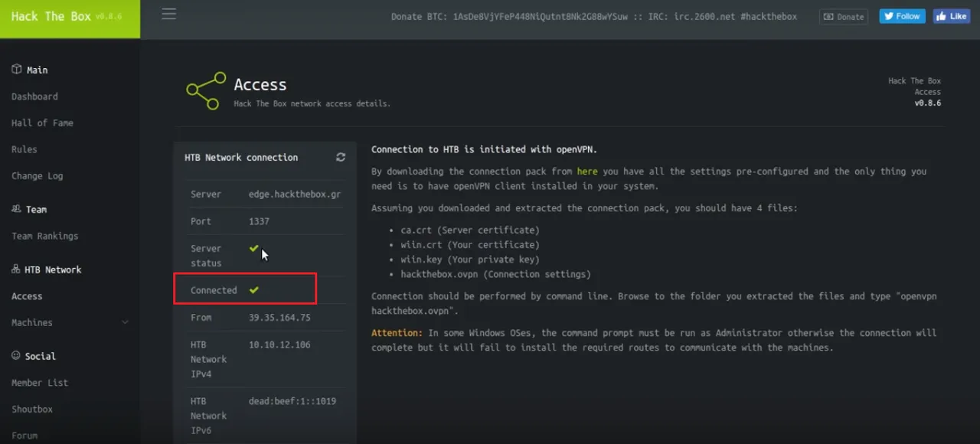
Task: Open Dashboard from the sidebar
Action: click(x=34, y=96)
